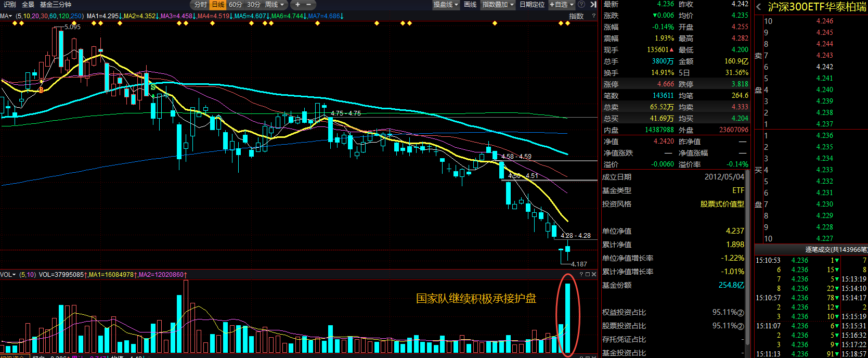868x358 pixels.
Task: Click the S sell signal marker on the chart
Action: (152, 86)
